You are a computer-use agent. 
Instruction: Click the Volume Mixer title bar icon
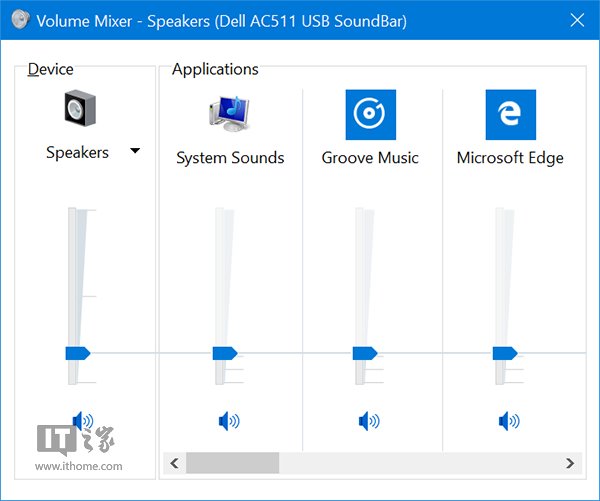(x=20, y=19)
